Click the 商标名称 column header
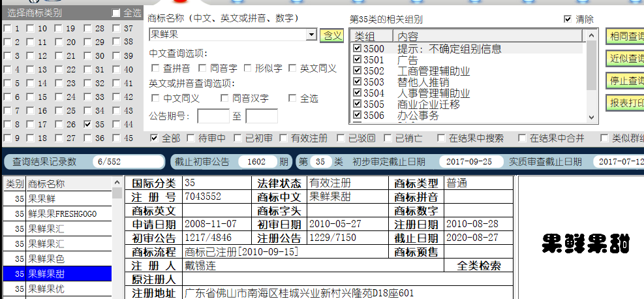 coord(69,184)
